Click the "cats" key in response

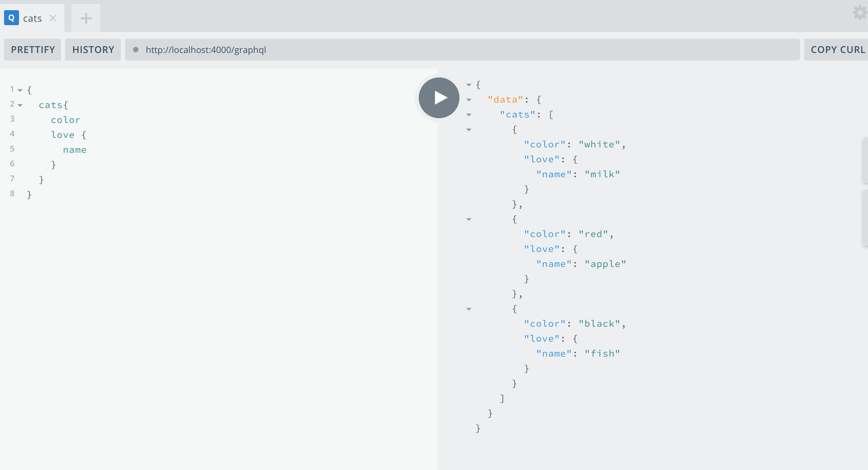[x=517, y=114]
